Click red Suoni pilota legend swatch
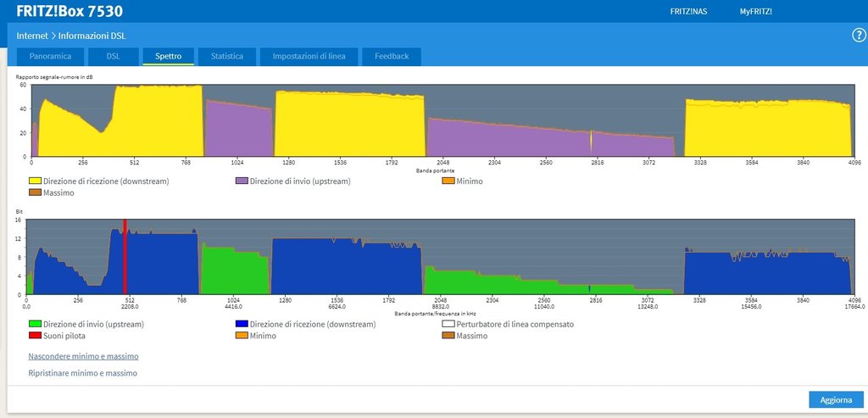 coord(35,336)
